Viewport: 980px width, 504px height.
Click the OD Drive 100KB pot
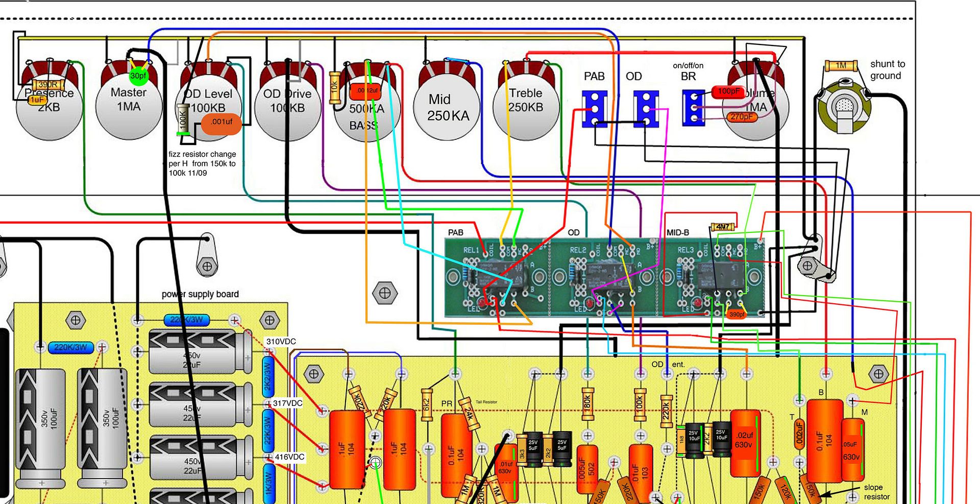[287, 102]
